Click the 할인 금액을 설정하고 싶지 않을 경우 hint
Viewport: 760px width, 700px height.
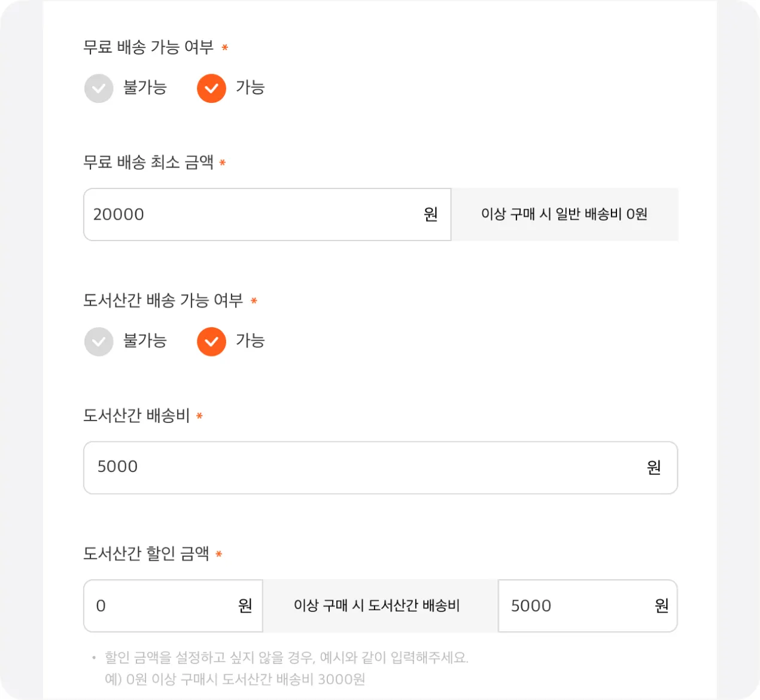[286, 658]
